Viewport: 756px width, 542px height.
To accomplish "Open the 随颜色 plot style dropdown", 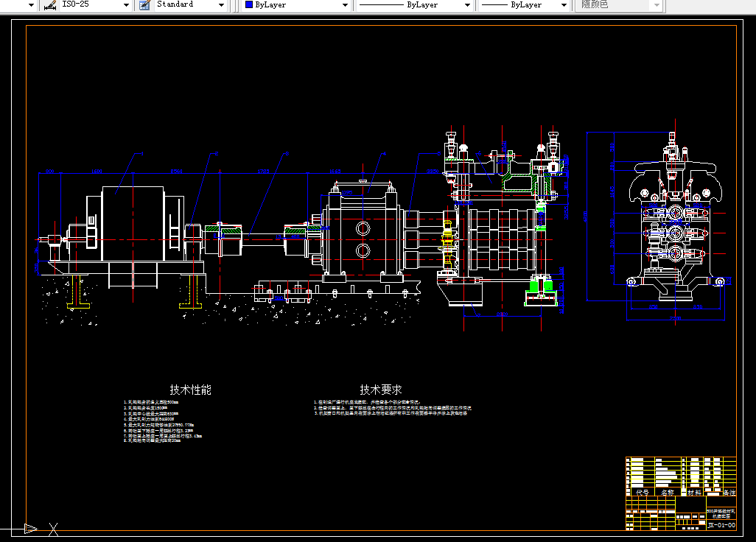I will click(657, 5).
